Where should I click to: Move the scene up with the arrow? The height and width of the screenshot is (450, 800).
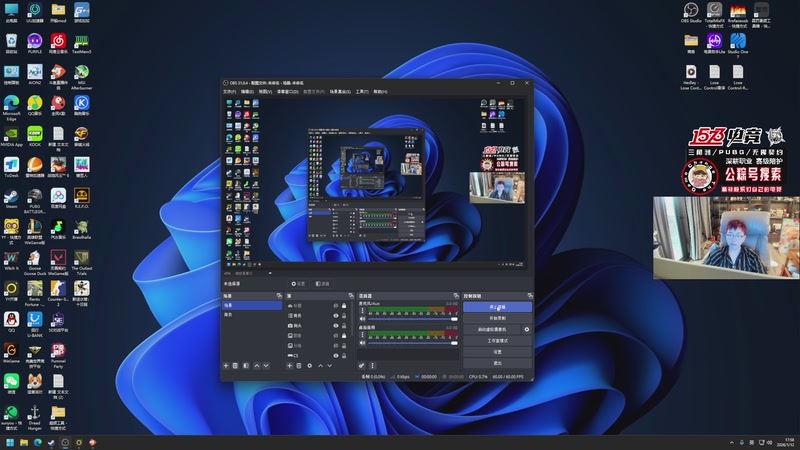click(x=257, y=366)
